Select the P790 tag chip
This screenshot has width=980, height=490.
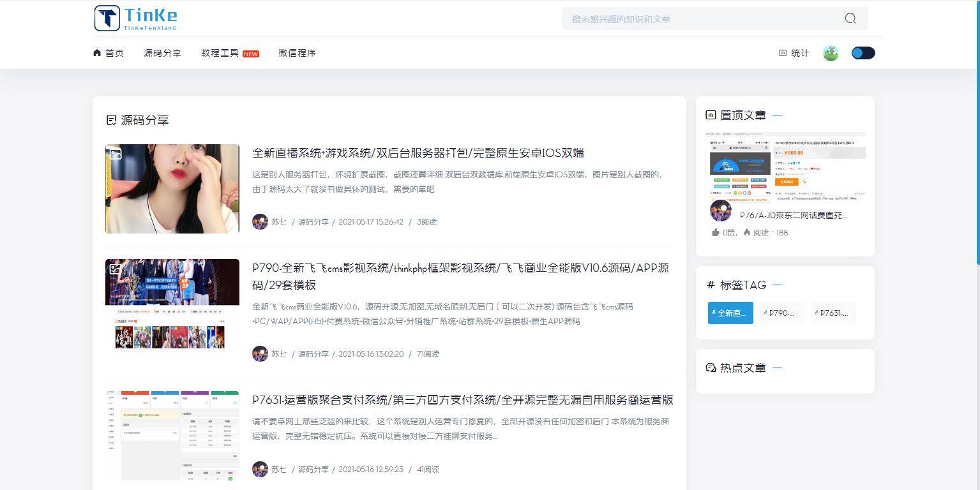[781, 313]
